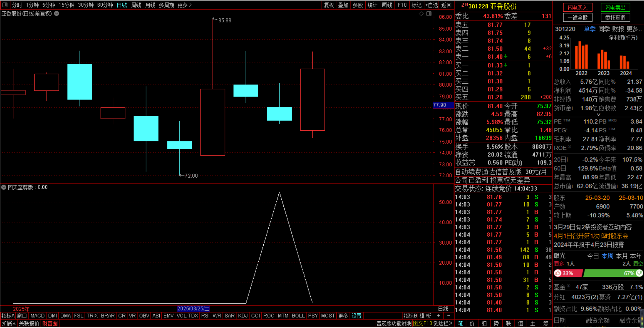Select BOLL indicator
The image size is (644, 328).
298,316
